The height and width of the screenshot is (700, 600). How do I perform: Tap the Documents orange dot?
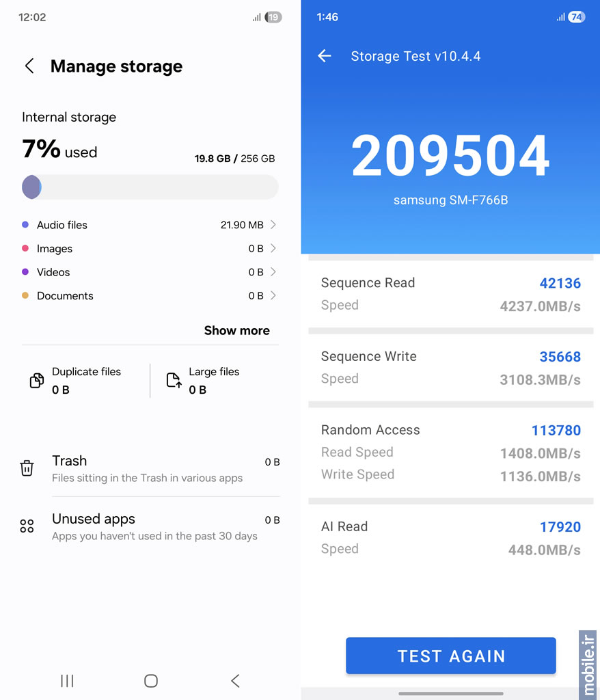coord(25,295)
